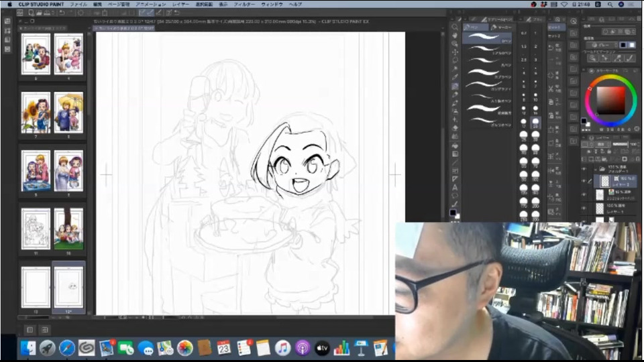Select the Eyedropper tool
This screenshot has height=362, width=644.
pyautogui.click(x=455, y=76)
